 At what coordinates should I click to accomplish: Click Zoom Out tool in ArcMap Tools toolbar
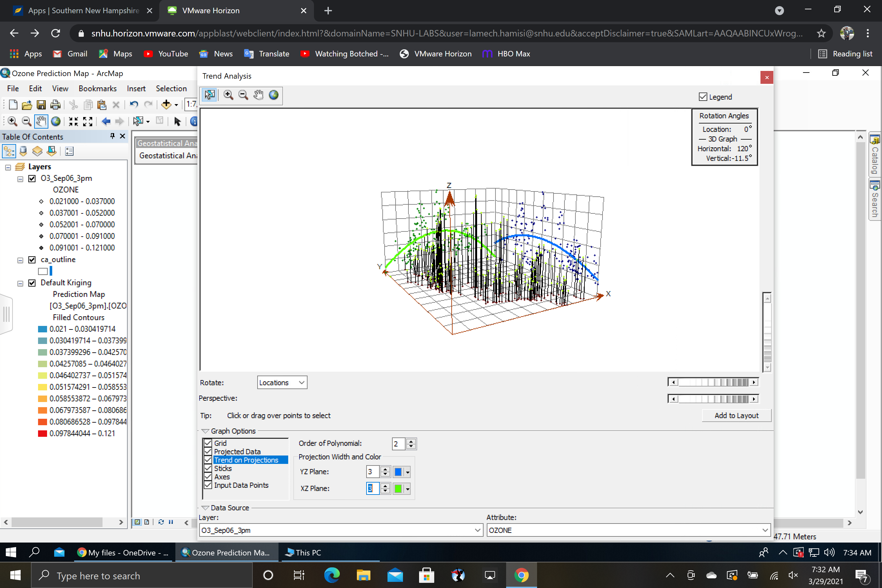tap(27, 121)
